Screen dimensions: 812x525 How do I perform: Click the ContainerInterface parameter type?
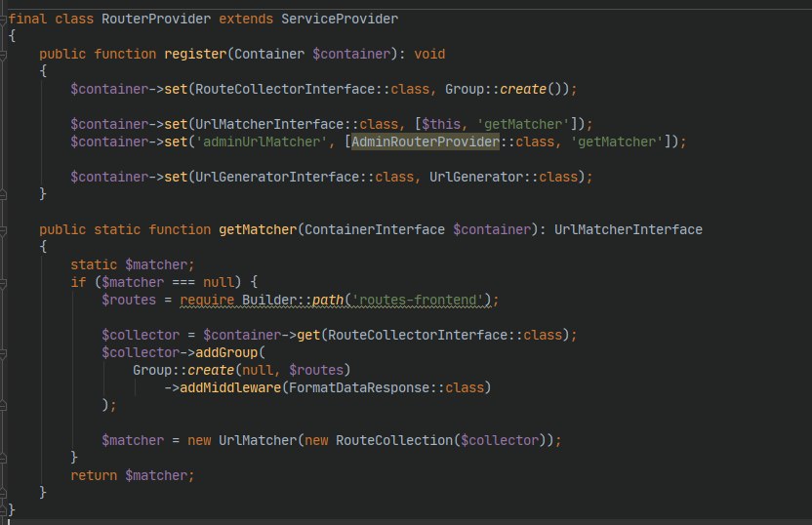click(375, 230)
